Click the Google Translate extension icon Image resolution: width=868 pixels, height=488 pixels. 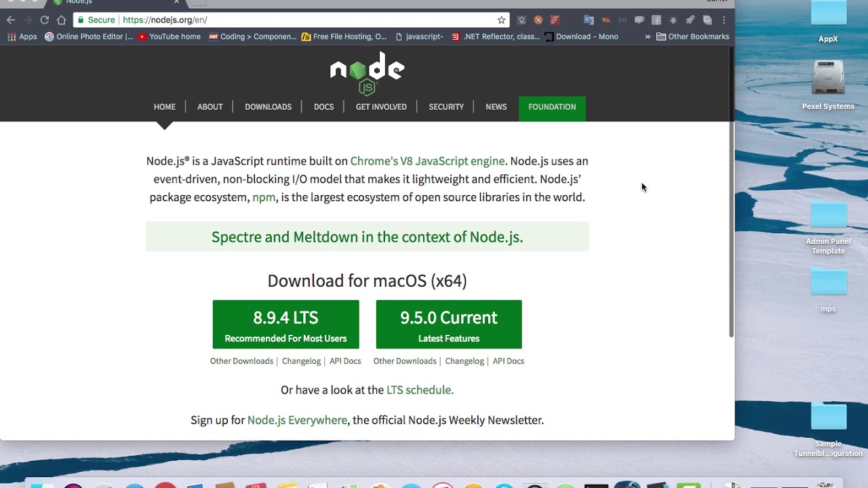(589, 20)
